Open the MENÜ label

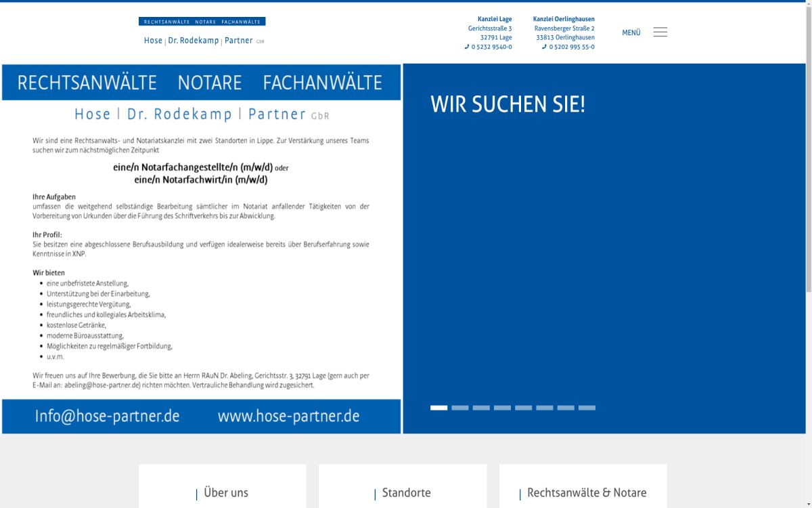pos(631,31)
